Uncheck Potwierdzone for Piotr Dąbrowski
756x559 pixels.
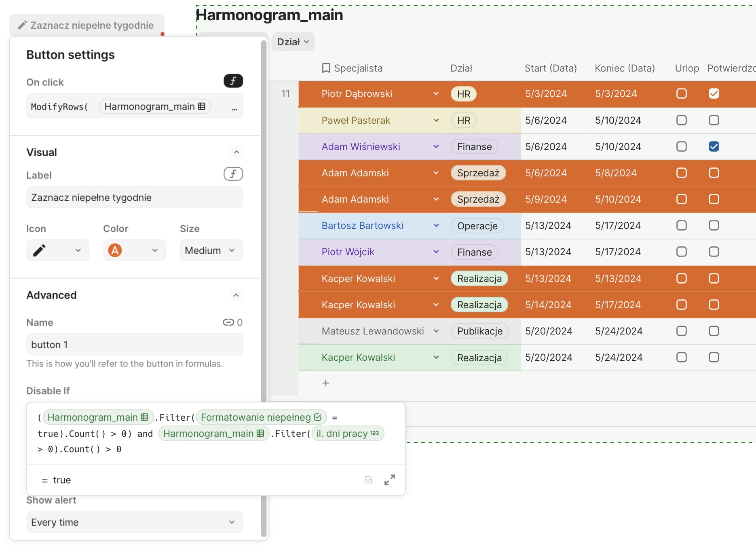pyautogui.click(x=714, y=94)
